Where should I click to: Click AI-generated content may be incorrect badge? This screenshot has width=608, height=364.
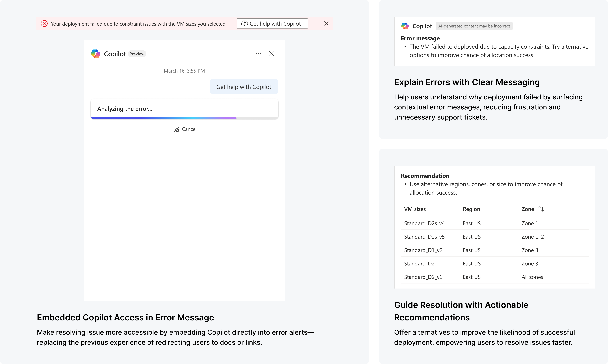474,26
